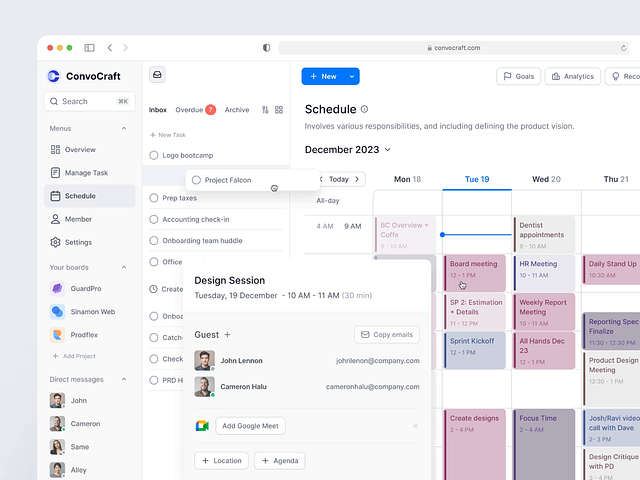Image resolution: width=640 pixels, height=480 pixels.
Task: Mark Prep taxes task complete
Action: (x=153, y=198)
